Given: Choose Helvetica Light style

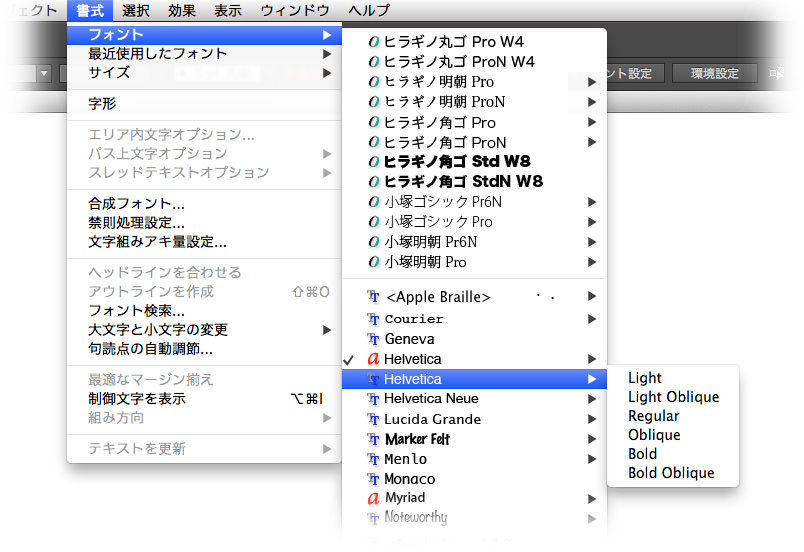Looking at the screenshot, I should coord(673,378).
